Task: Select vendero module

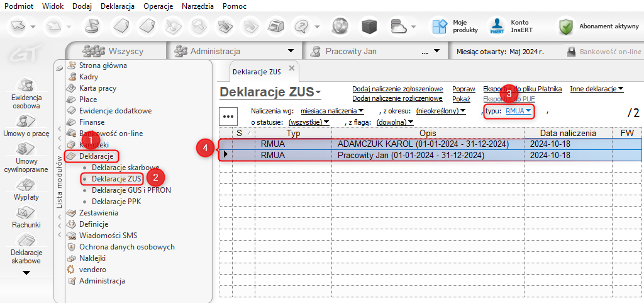Action: [x=92, y=270]
